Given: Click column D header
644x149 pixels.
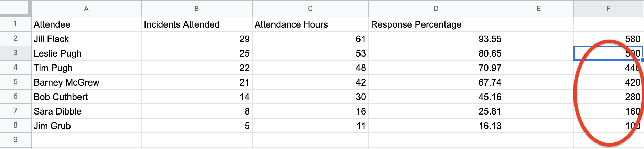Looking at the screenshot, I should point(436,9).
